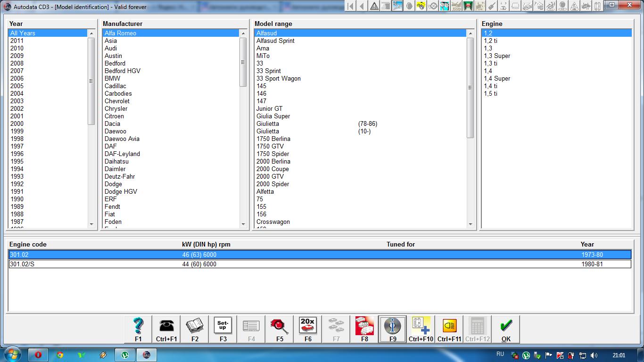Image resolution: width=644 pixels, height=362 pixels.
Task: Click the previous arrow in top toolbar
Action: [x=362, y=6]
